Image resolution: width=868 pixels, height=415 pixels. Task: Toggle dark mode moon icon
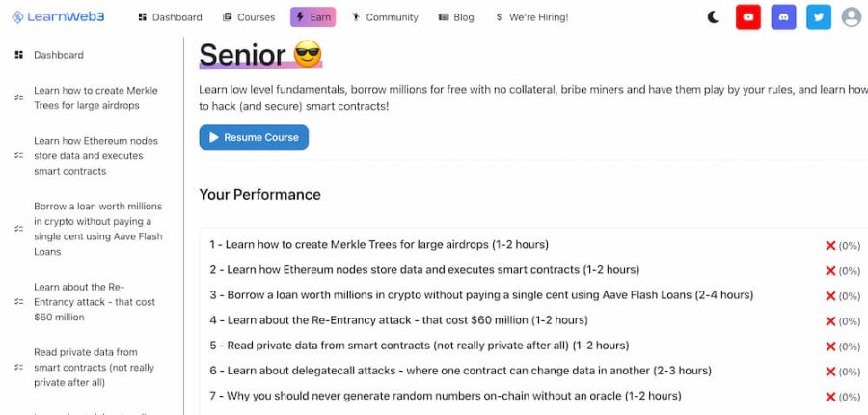click(714, 16)
